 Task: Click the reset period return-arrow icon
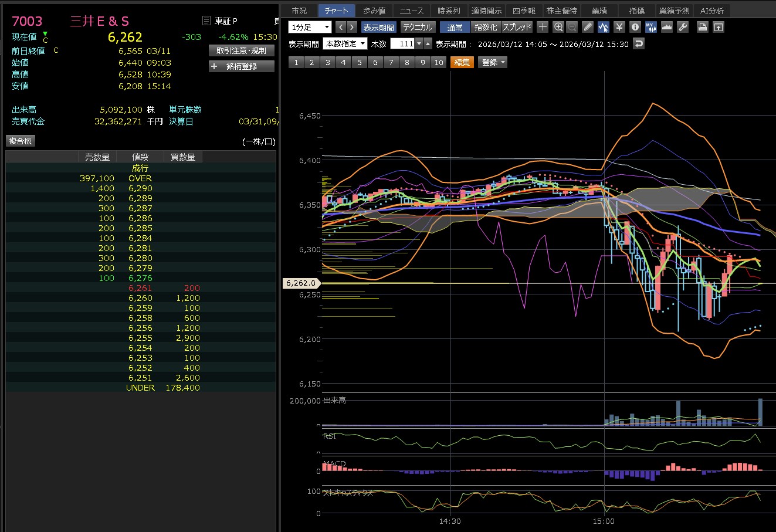639,44
